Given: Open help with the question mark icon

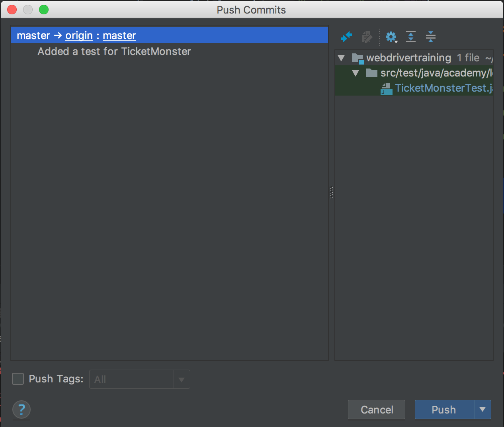Looking at the screenshot, I should click(21, 409).
